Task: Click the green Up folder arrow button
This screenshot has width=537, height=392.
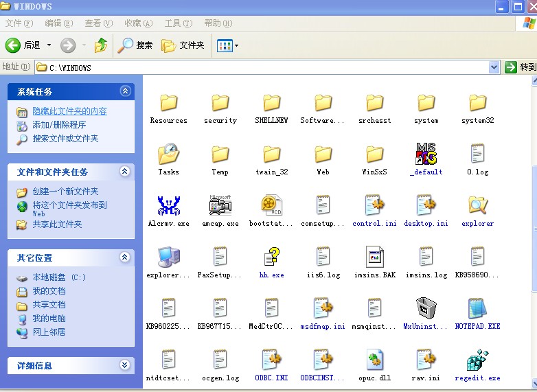Action: click(x=101, y=45)
